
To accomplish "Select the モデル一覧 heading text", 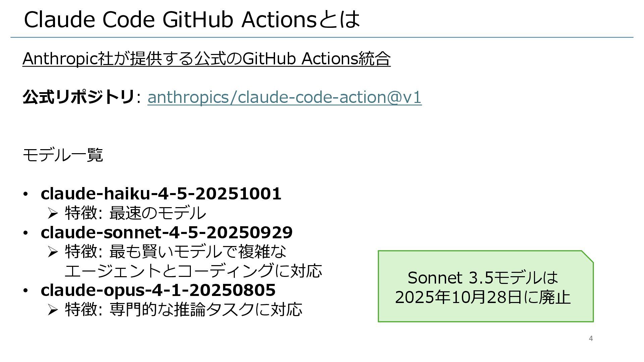I will (62, 155).
